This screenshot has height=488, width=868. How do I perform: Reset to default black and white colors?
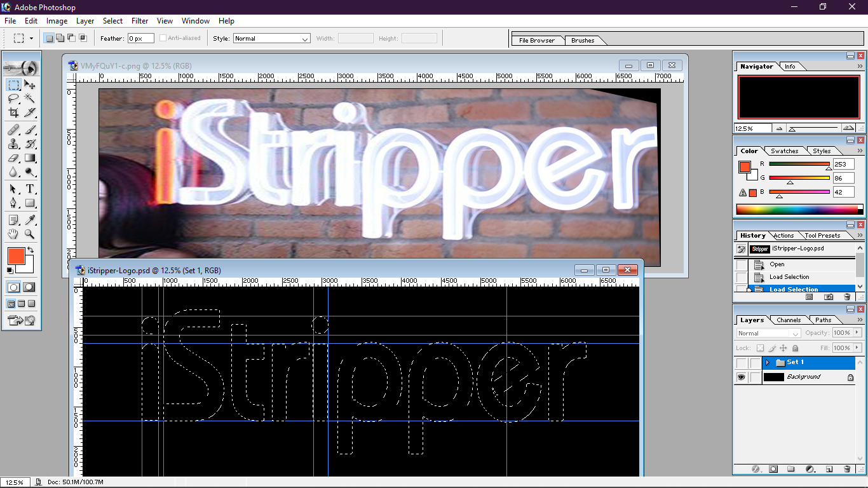(x=10, y=271)
